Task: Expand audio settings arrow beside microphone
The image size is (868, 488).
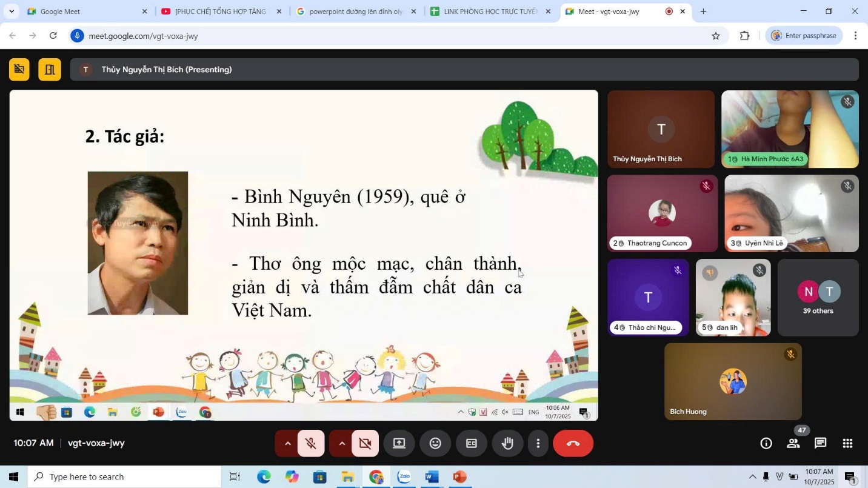Action: tap(287, 443)
